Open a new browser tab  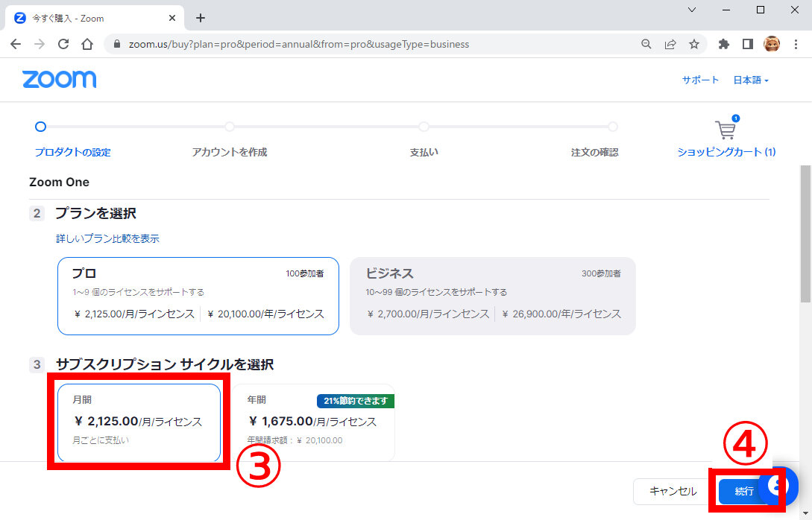click(x=201, y=18)
